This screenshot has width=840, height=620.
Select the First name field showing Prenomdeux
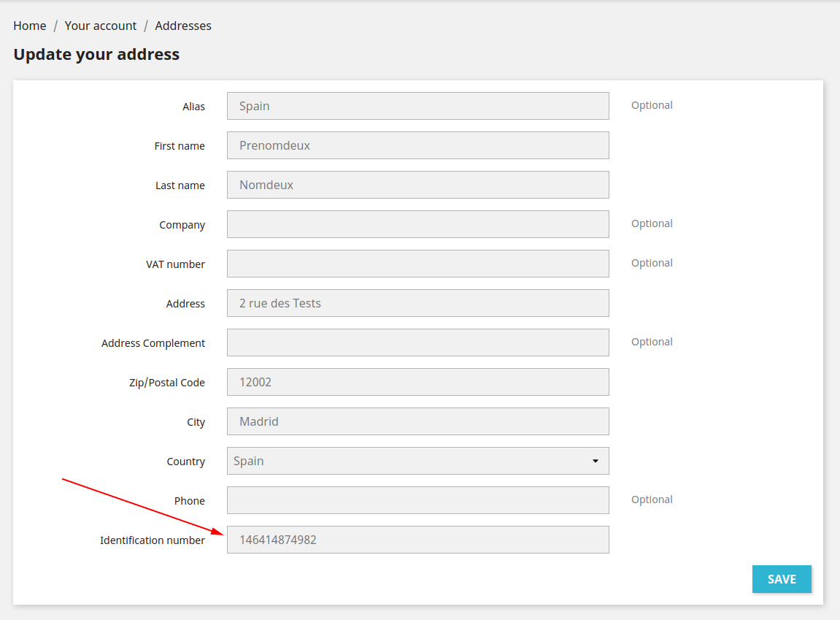(x=417, y=145)
